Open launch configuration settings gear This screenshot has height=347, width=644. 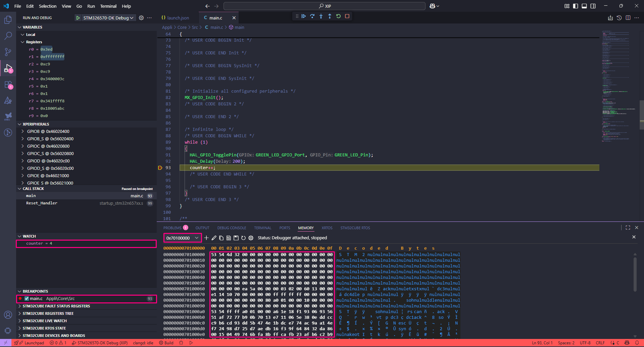click(141, 18)
